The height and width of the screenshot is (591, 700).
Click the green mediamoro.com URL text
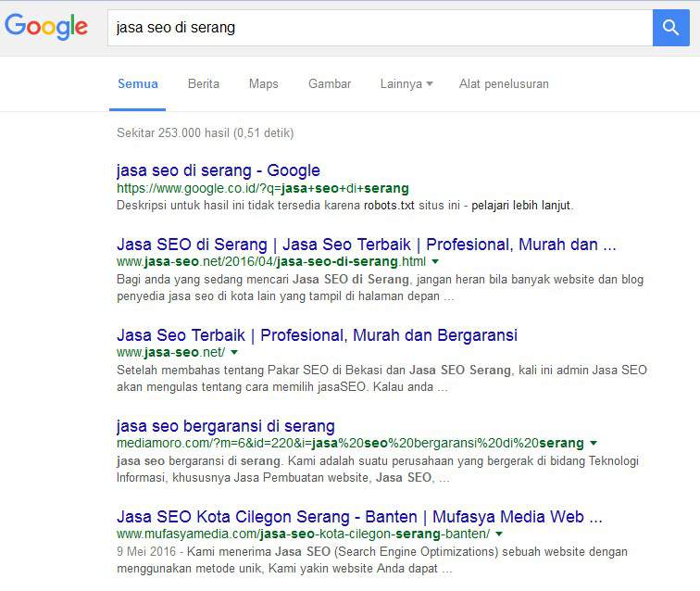(x=350, y=443)
